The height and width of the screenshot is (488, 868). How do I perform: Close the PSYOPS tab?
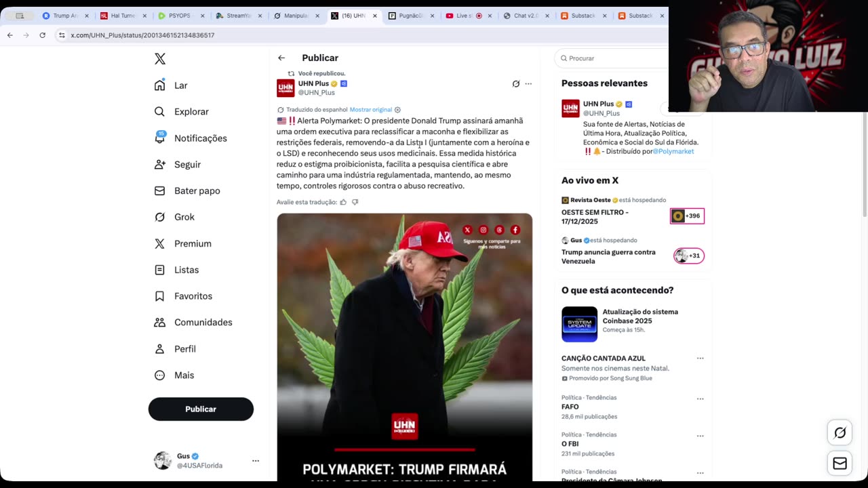pos(202,16)
